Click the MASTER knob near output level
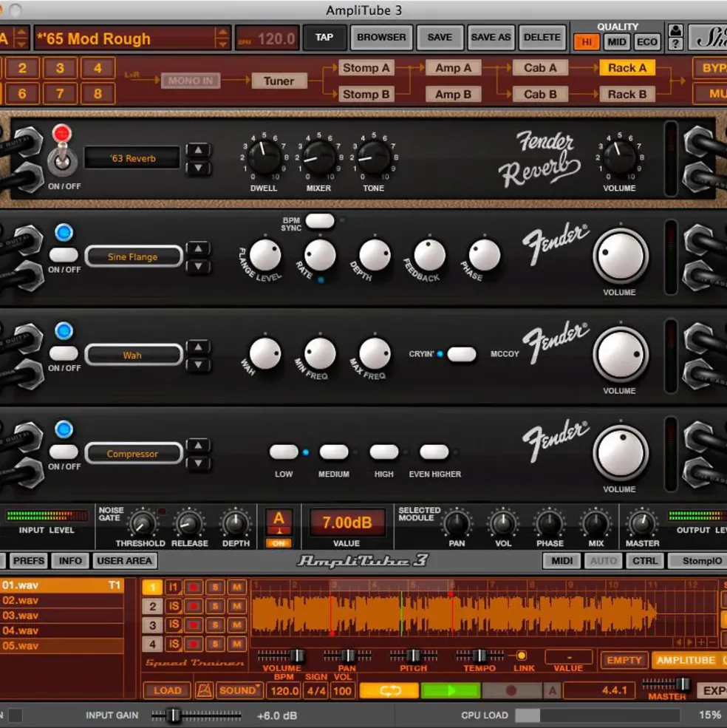The image size is (727, 728). coord(641,524)
